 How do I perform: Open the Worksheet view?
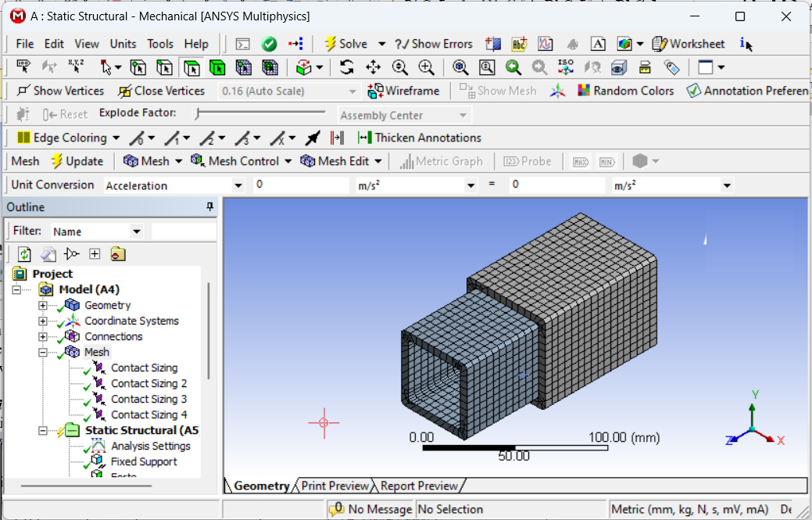click(688, 44)
